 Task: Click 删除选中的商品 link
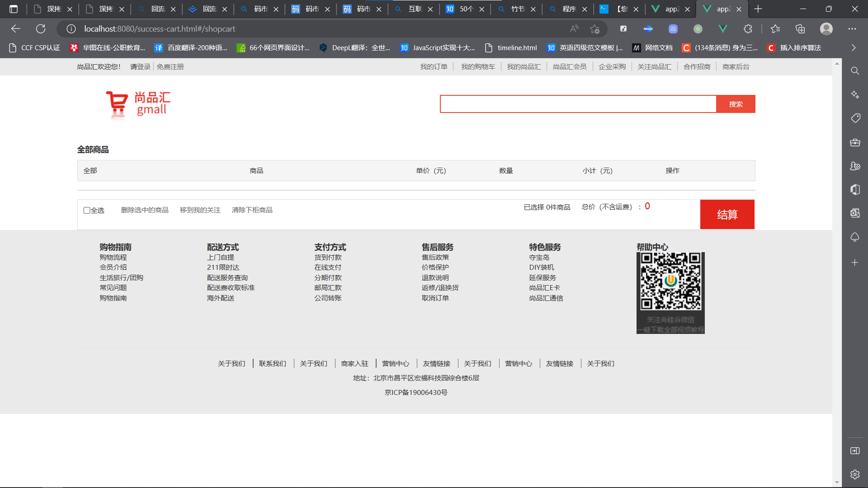pos(145,210)
